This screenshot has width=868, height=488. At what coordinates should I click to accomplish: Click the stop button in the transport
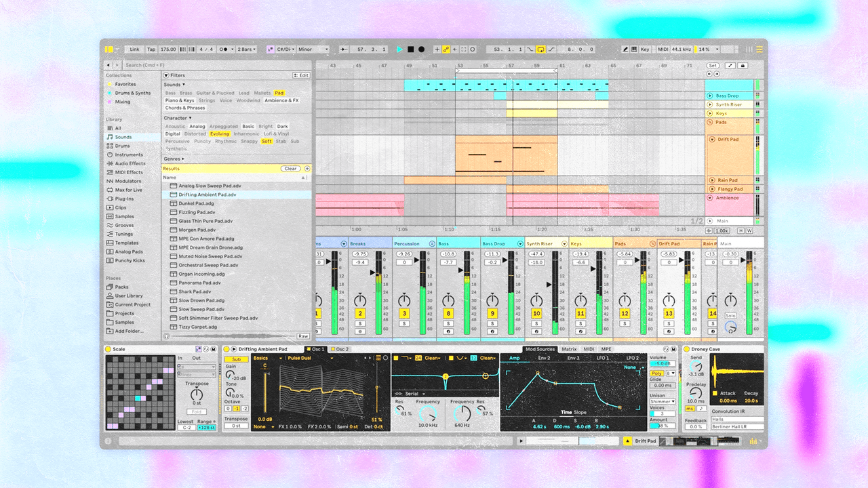(410, 49)
